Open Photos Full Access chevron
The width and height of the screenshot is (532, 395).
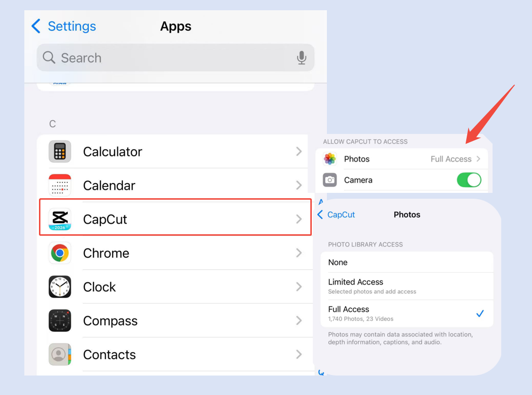point(478,159)
